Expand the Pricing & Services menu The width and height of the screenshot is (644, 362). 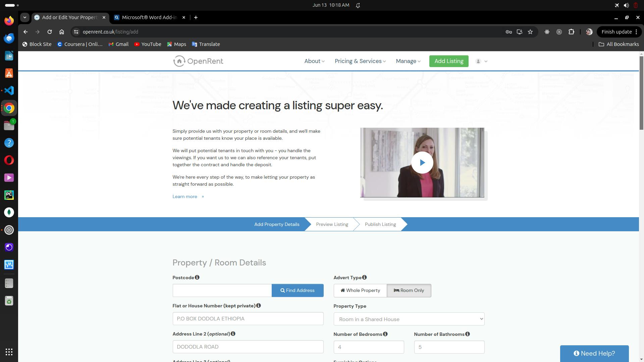(360, 61)
